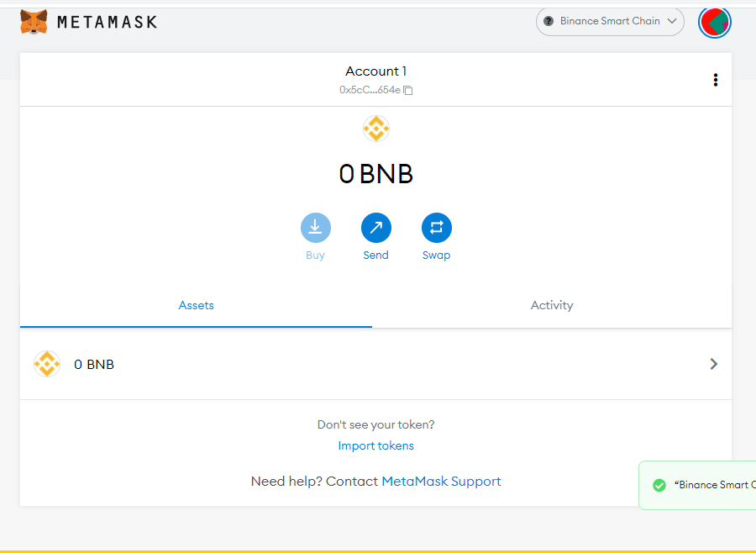Click the green success checkmark in notification
The width and height of the screenshot is (756, 553).
(659, 485)
